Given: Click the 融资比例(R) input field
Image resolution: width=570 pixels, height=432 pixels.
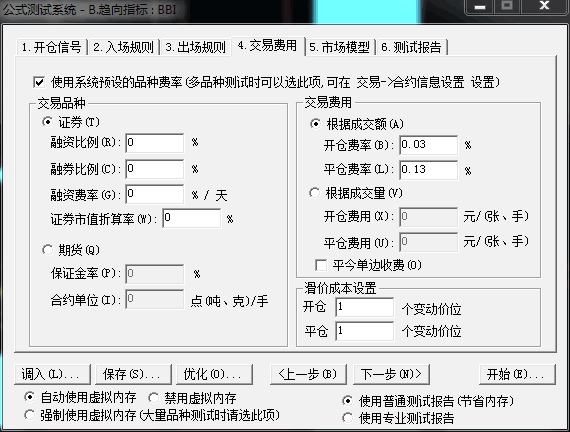Looking at the screenshot, I should click(154, 143).
